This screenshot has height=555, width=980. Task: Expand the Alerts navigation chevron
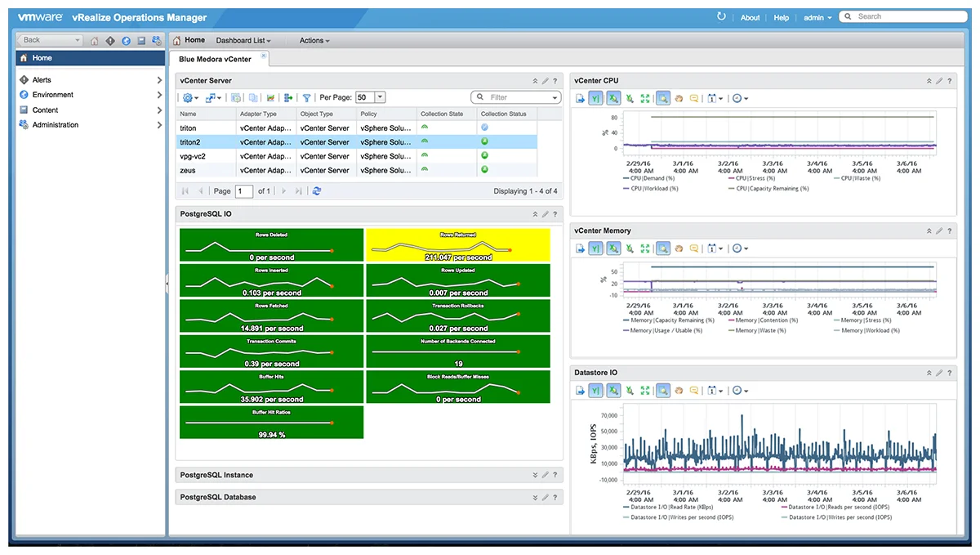tap(159, 80)
